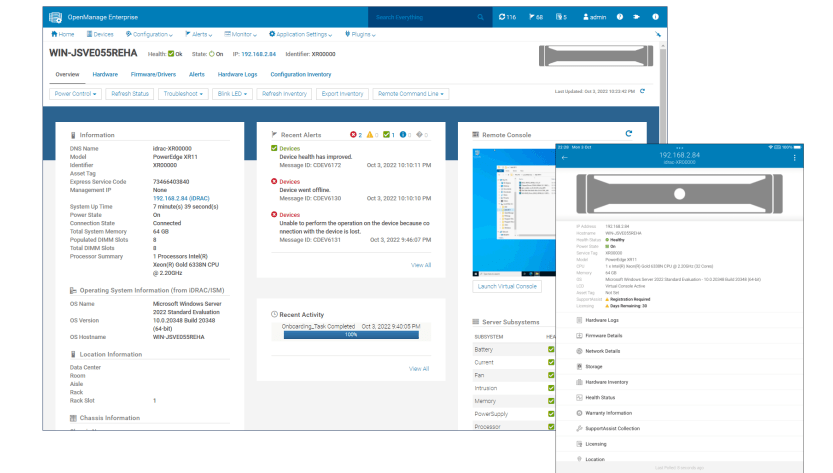Open the Application Settings dropdown
This screenshot has height=473, width=833.
coord(301,34)
